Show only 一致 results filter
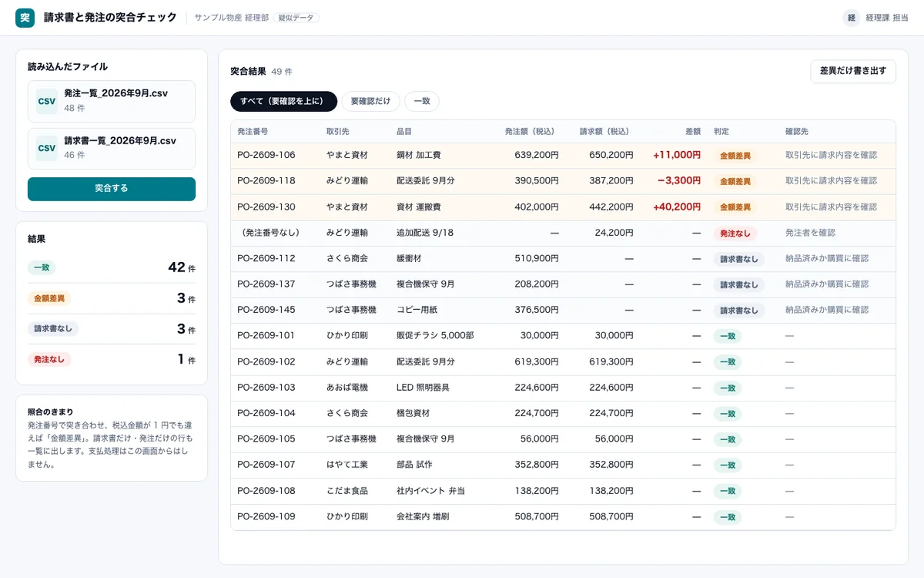924x578 pixels. pos(422,101)
